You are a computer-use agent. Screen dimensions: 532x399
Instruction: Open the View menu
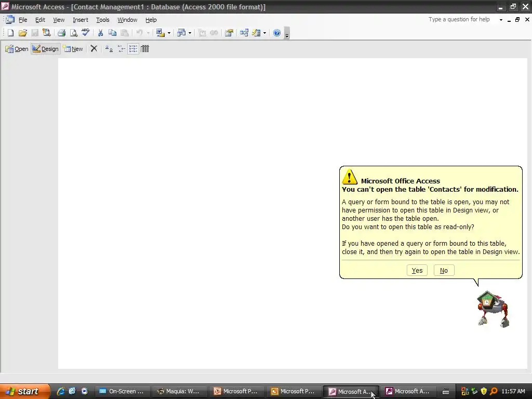coord(59,20)
